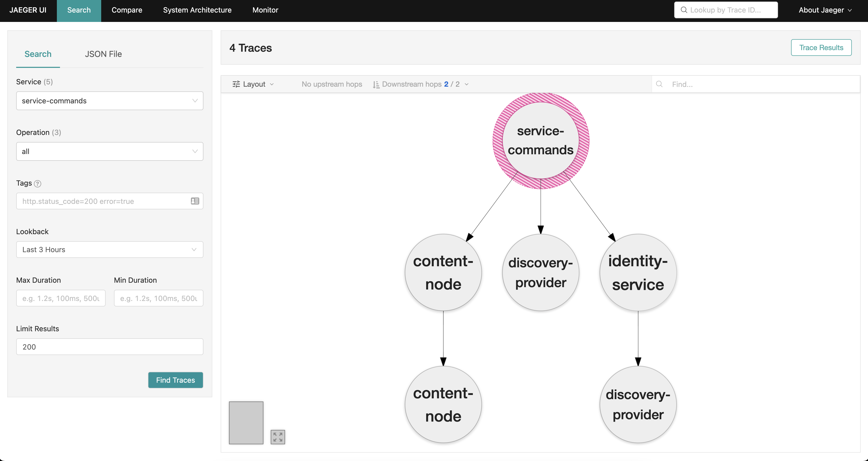Expand the Operation dropdown showing all
Screen dimensions: 868x461
click(110, 151)
